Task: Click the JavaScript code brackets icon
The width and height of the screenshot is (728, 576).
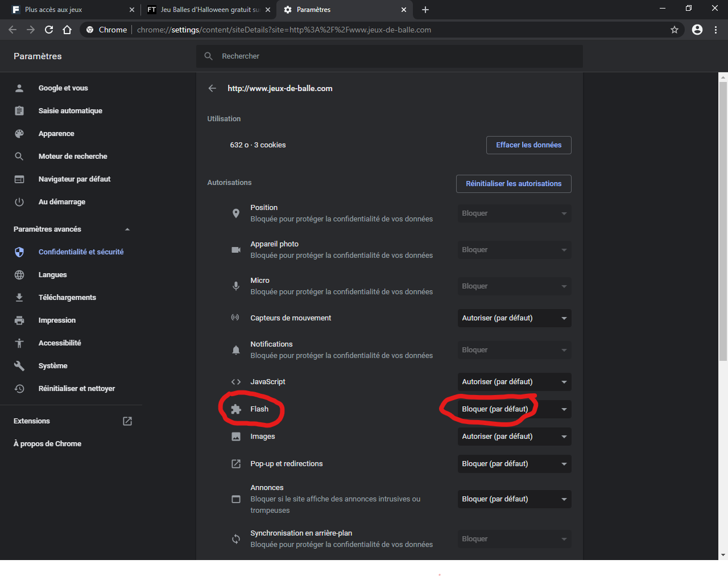Action: 236,382
